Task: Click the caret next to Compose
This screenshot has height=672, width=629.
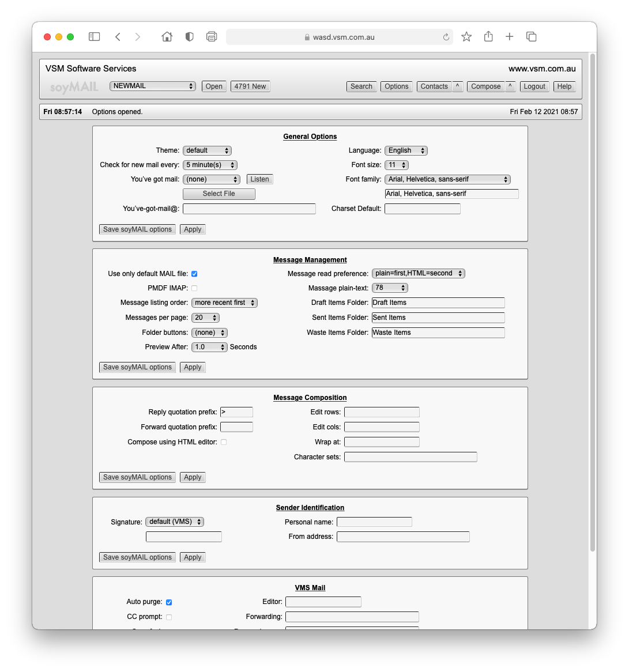Action: click(510, 86)
